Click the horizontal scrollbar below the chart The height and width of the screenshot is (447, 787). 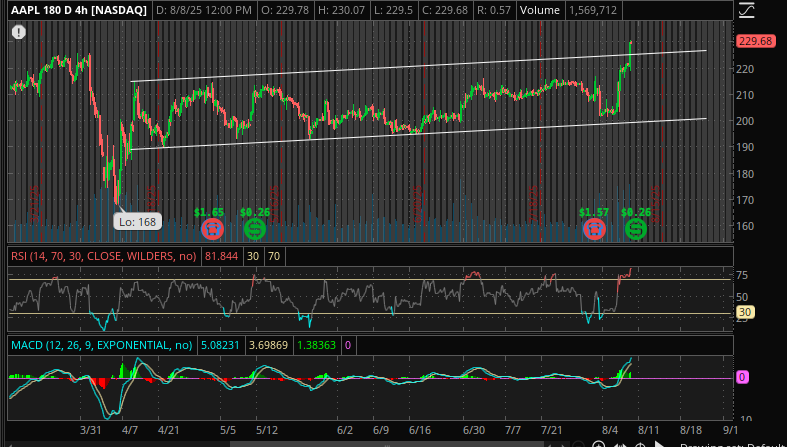coord(400,442)
